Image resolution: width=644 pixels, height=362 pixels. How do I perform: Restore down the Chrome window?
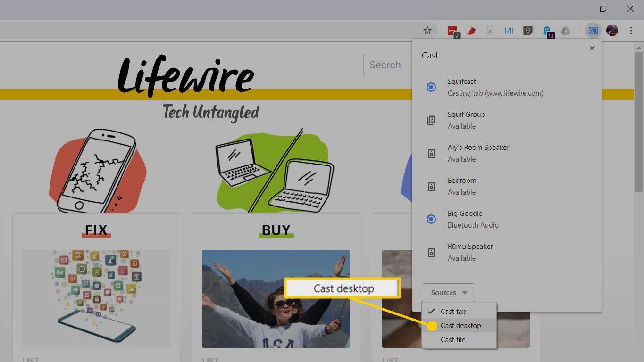pyautogui.click(x=603, y=8)
